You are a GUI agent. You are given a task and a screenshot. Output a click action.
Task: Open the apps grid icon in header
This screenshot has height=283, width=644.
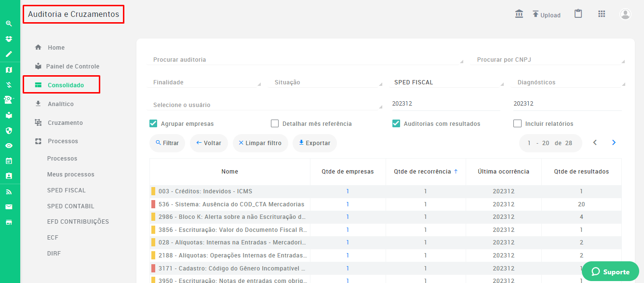[x=602, y=14]
